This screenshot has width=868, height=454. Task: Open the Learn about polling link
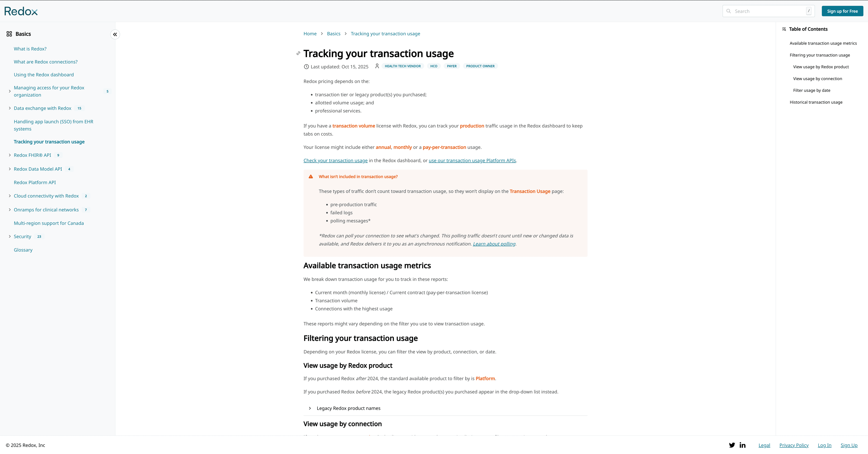click(494, 244)
